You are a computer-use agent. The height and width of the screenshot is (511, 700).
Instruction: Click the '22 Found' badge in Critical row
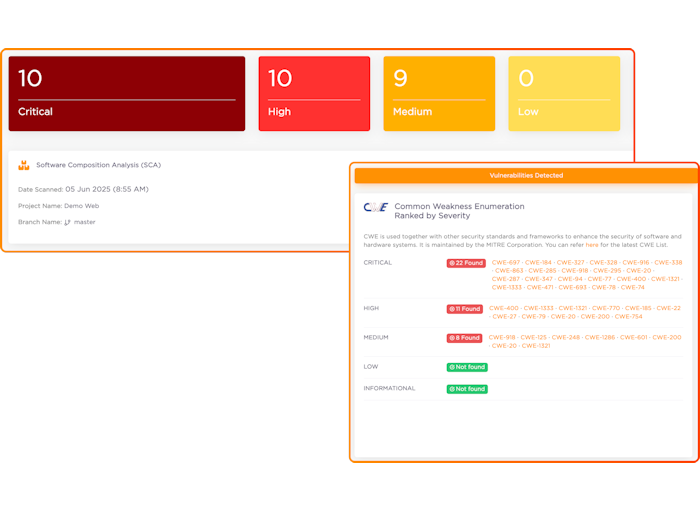coord(466,263)
